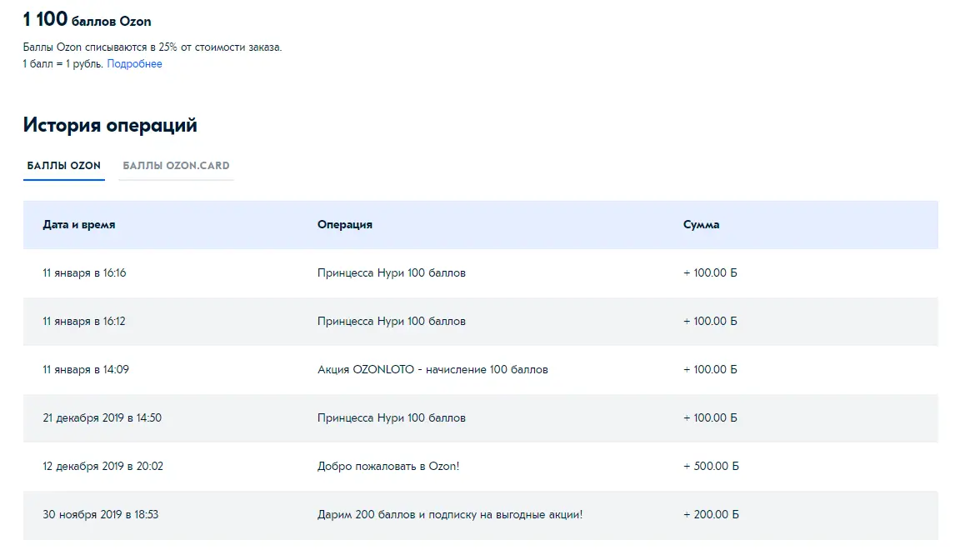This screenshot has width=960, height=560.
Task: Switch to the БАЛЛЫ OZON tab
Action: pos(63,165)
